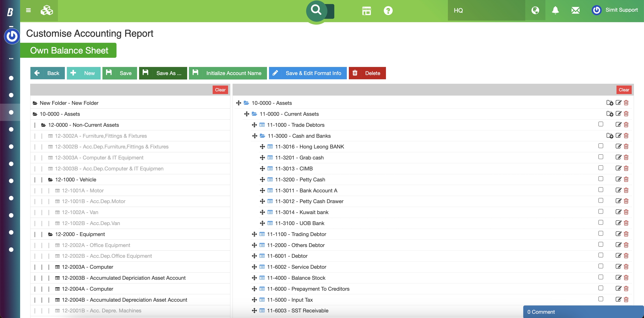
Task: Open the hamburger menu icon
Action: pyautogui.click(x=28, y=10)
